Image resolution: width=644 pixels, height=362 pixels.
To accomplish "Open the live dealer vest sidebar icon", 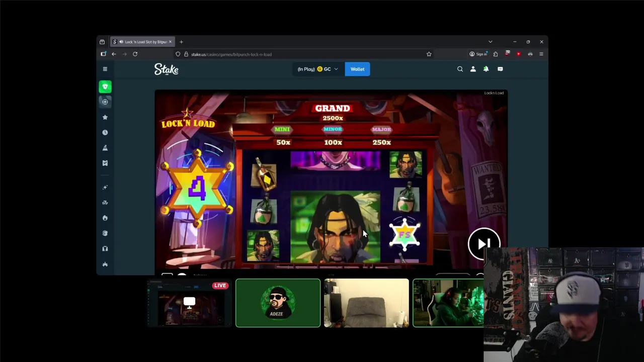I will pyautogui.click(x=105, y=248).
